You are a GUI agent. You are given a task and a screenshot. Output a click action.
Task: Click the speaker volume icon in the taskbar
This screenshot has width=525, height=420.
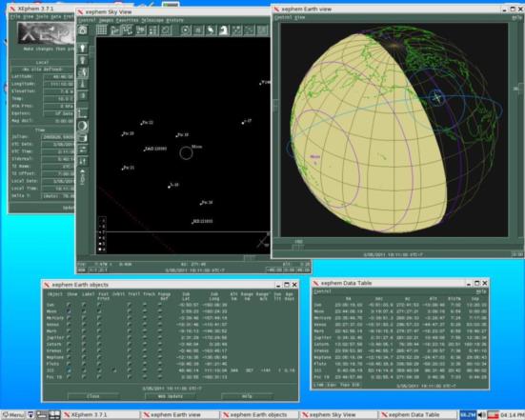481,415
